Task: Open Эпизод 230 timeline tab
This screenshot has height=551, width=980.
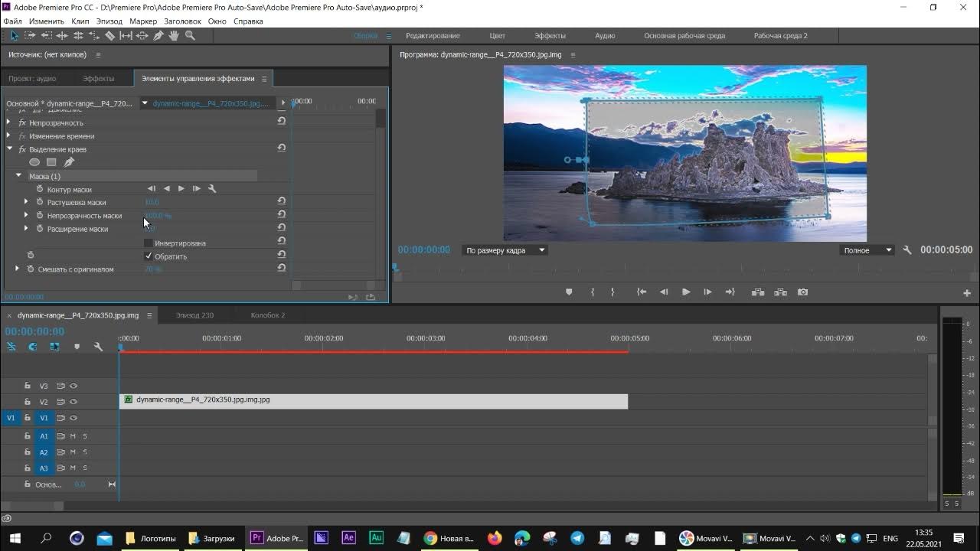Action: [194, 315]
